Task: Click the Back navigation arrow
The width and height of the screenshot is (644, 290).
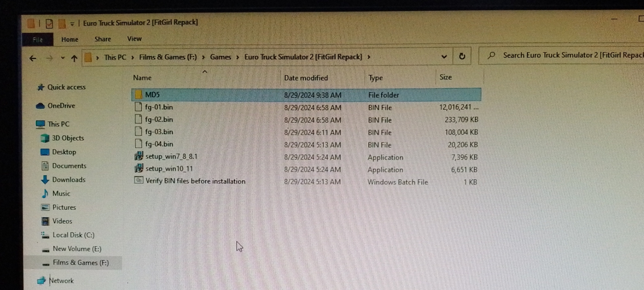Action: [33, 58]
